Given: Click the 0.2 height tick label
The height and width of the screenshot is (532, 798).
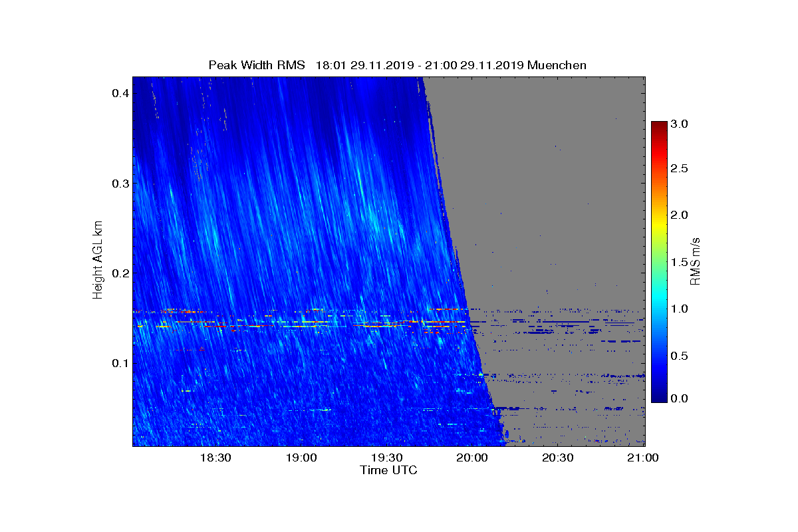Looking at the screenshot, I should (x=119, y=273).
